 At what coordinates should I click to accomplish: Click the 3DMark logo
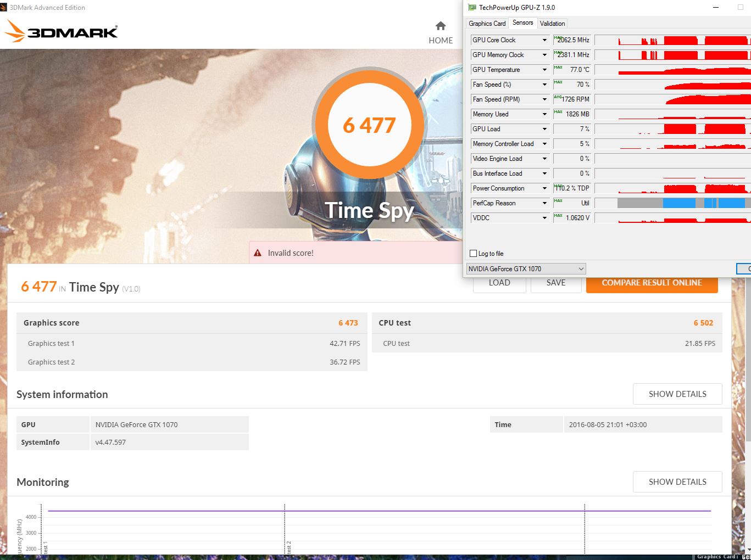[x=61, y=31]
